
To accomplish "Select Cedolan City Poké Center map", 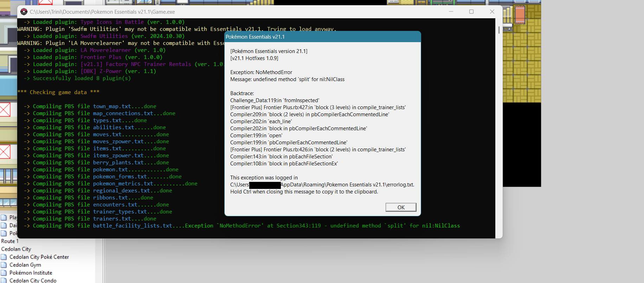I will tap(39, 257).
